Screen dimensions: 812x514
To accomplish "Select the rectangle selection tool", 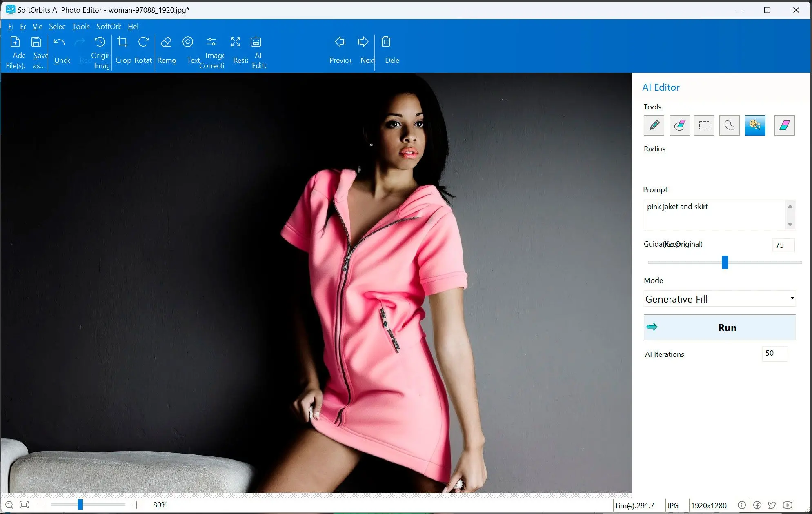I will pos(704,125).
